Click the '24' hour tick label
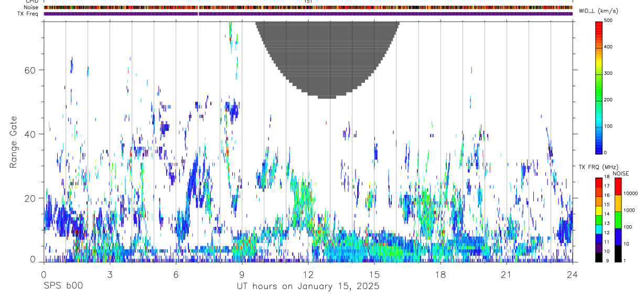This screenshot has height=297, width=644. tap(572, 274)
